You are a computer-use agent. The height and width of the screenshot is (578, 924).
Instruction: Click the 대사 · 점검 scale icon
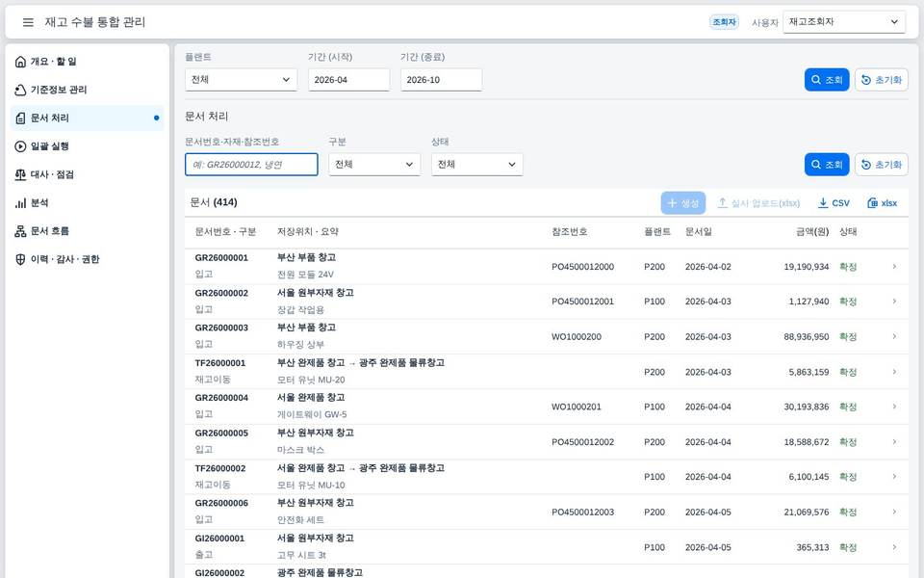20,174
